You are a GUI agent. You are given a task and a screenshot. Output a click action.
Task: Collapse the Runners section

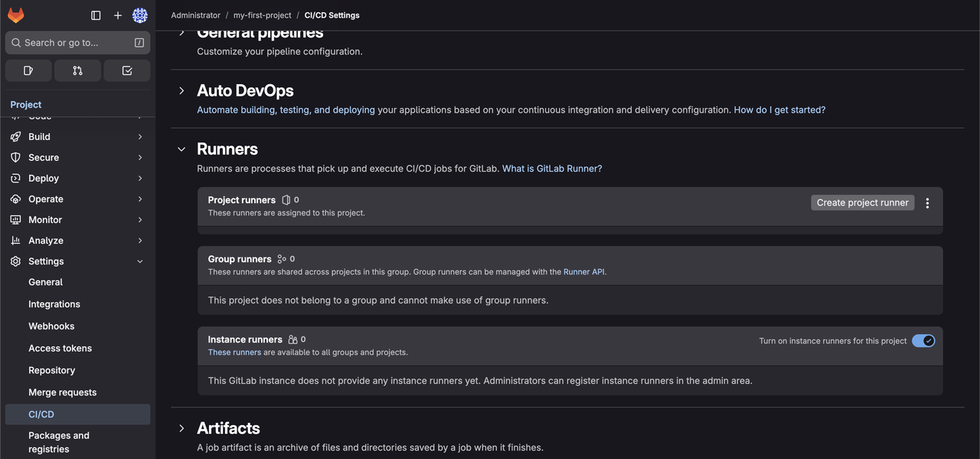181,149
